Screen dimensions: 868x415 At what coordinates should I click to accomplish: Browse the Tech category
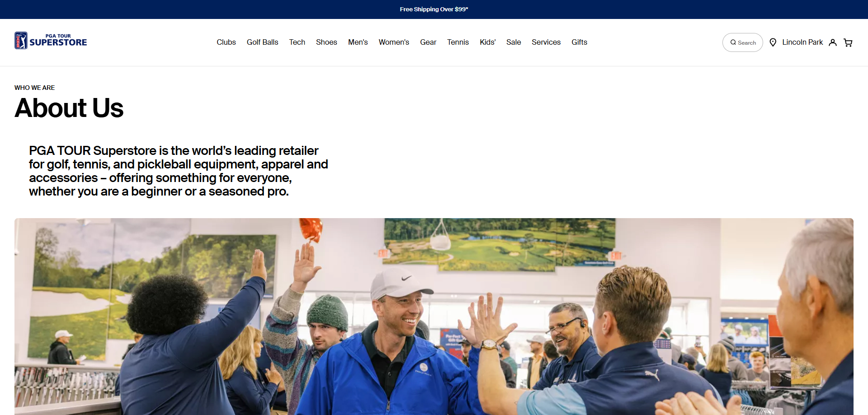(x=297, y=42)
